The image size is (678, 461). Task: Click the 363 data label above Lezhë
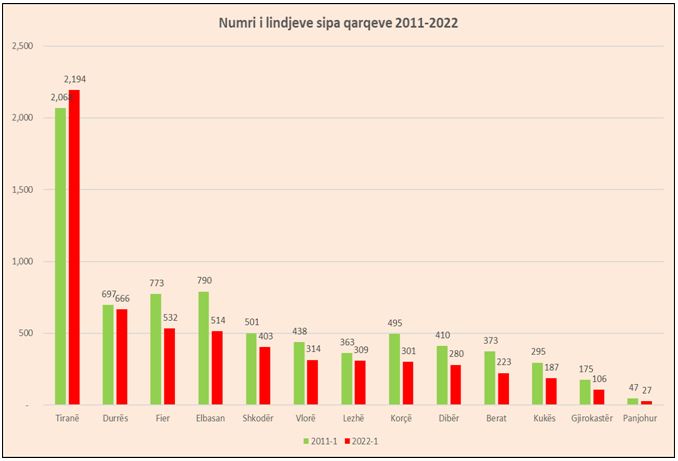tap(346, 342)
